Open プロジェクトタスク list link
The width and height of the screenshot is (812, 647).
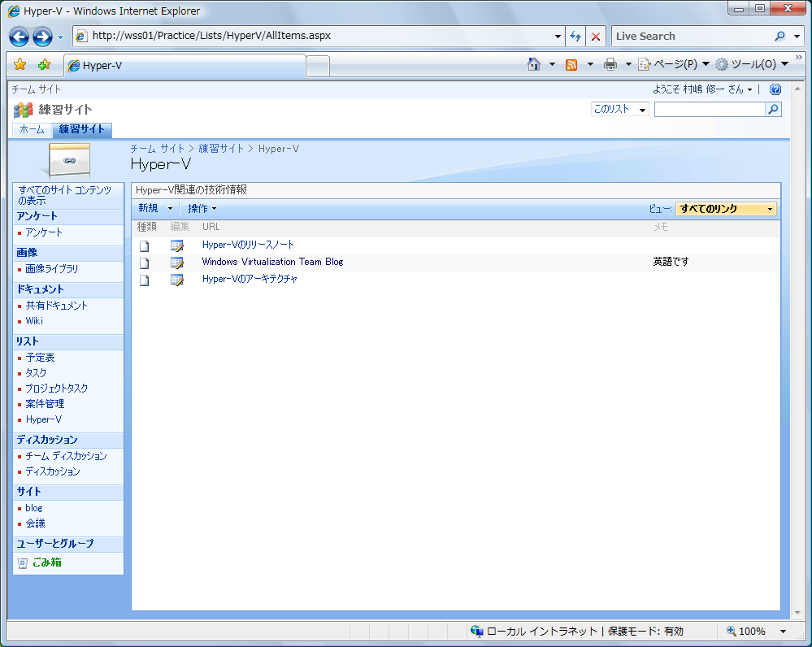point(56,389)
